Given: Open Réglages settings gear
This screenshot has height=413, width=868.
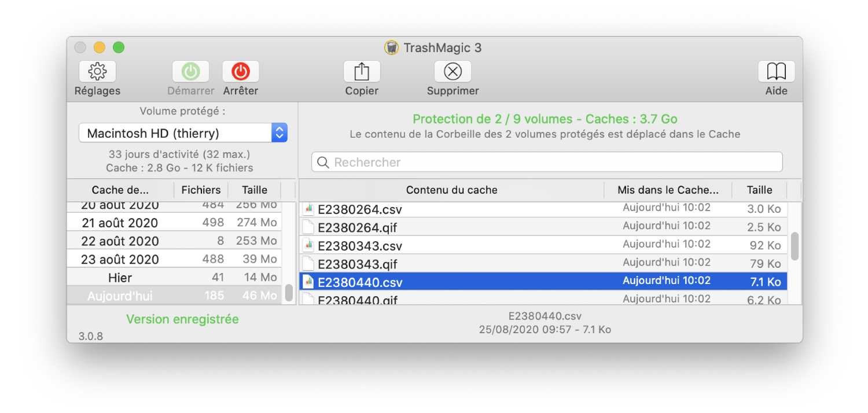Looking at the screenshot, I should tap(97, 72).
